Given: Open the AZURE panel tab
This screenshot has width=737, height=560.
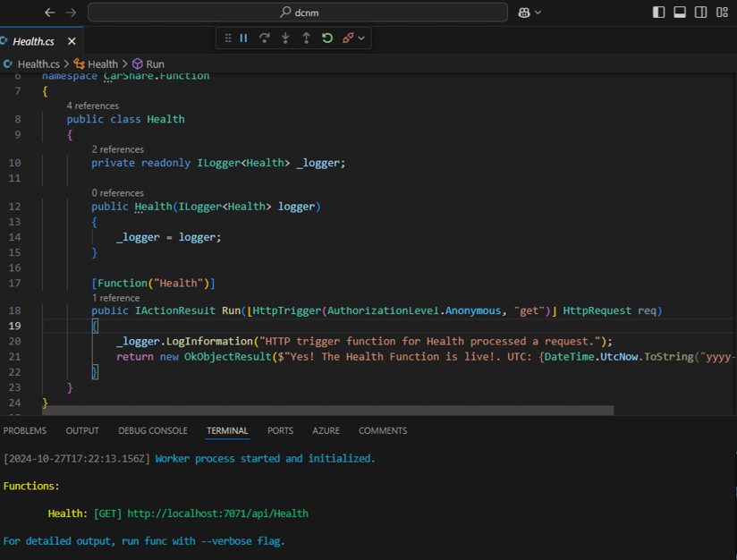Looking at the screenshot, I should coord(326,430).
